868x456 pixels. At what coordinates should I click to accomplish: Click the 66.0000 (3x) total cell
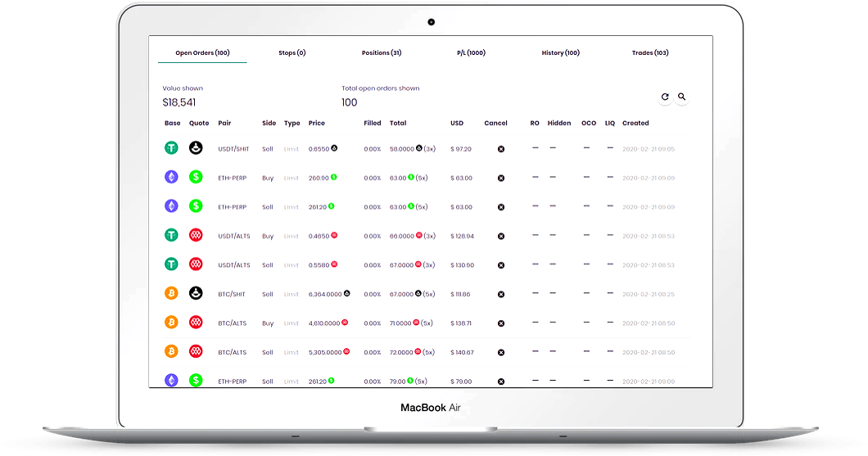point(413,237)
